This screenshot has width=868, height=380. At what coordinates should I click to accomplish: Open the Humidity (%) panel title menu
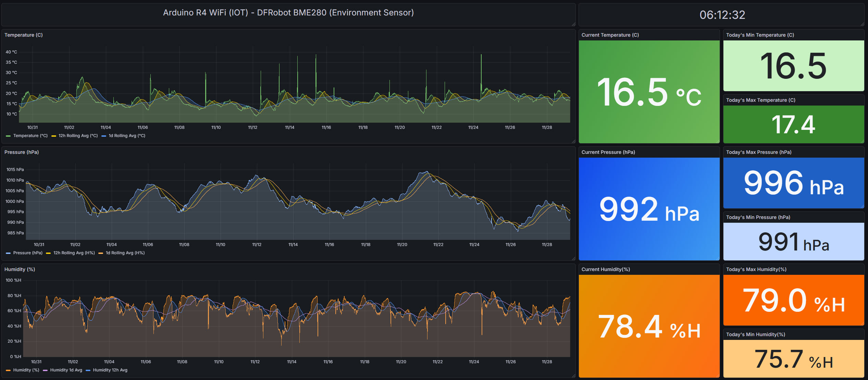click(x=20, y=269)
